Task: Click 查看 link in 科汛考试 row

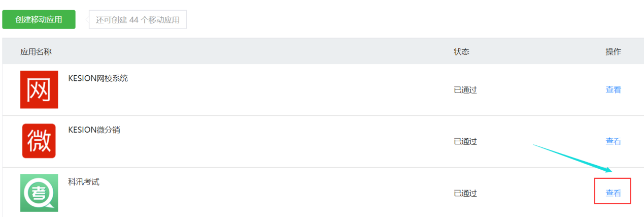Action: (x=613, y=193)
